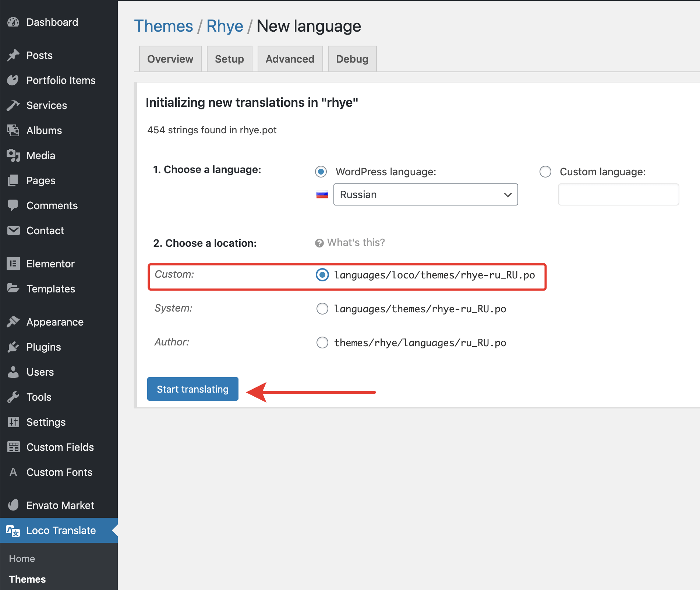Viewport: 700px width, 590px height.
Task: Click the Start translating button
Action: tap(192, 389)
